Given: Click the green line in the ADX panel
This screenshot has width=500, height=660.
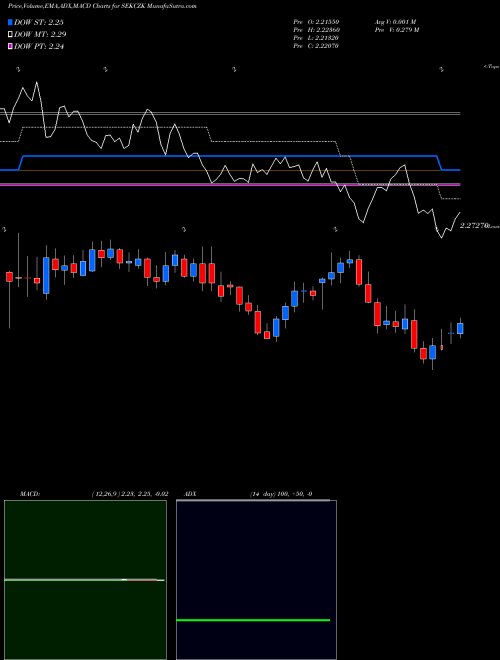Looking at the screenshot, I should 253,620.
